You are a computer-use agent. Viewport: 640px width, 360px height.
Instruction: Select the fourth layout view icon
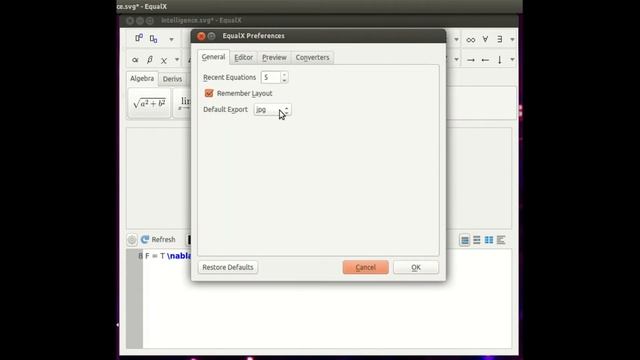pos(501,240)
